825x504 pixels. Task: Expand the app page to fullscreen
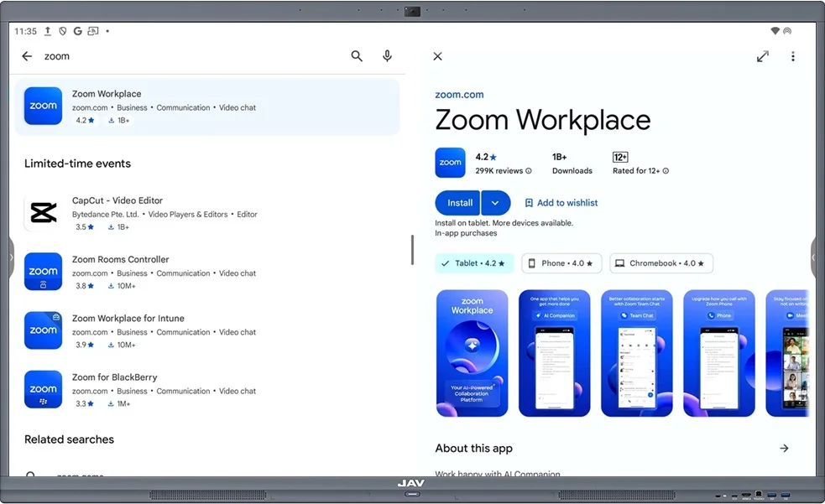coord(762,56)
